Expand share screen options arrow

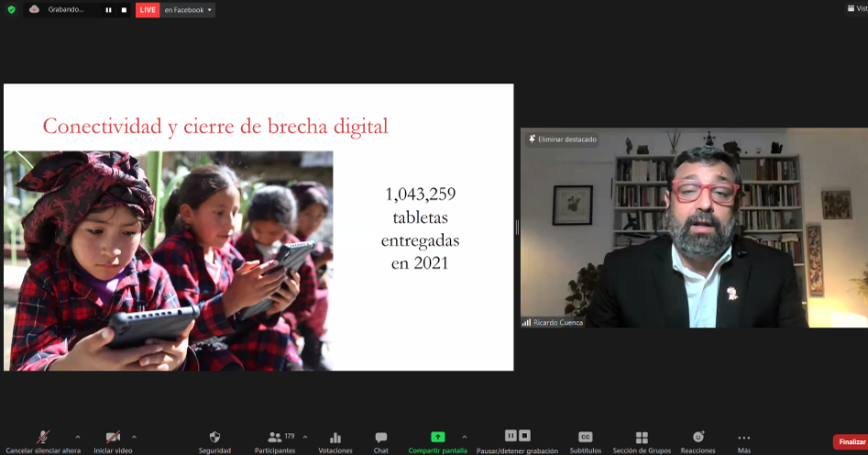pyautogui.click(x=464, y=437)
